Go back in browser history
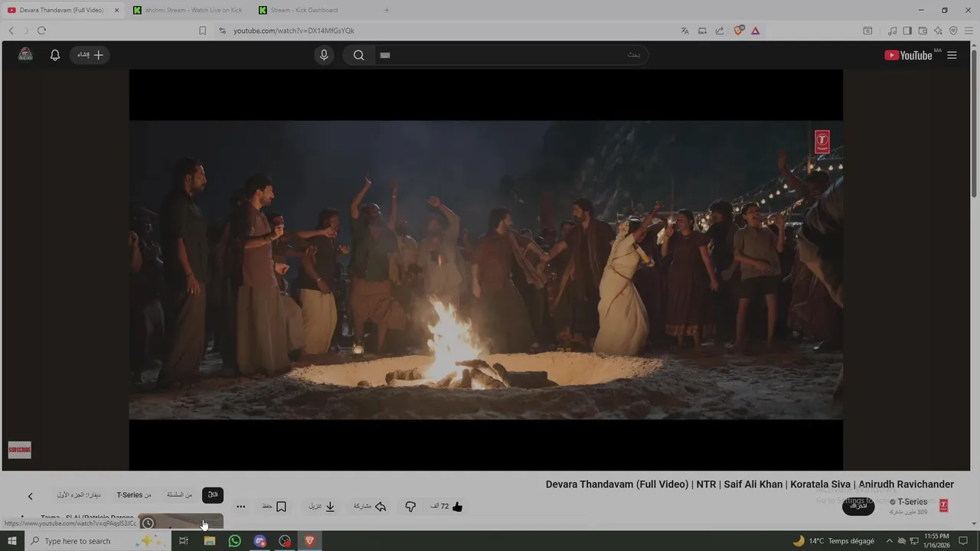The width and height of the screenshot is (980, 551). tap(11, 31)
